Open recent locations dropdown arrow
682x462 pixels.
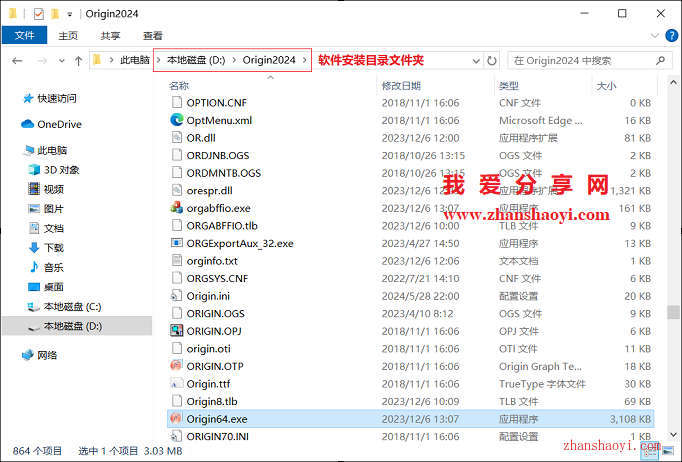(x=62, y=61)
